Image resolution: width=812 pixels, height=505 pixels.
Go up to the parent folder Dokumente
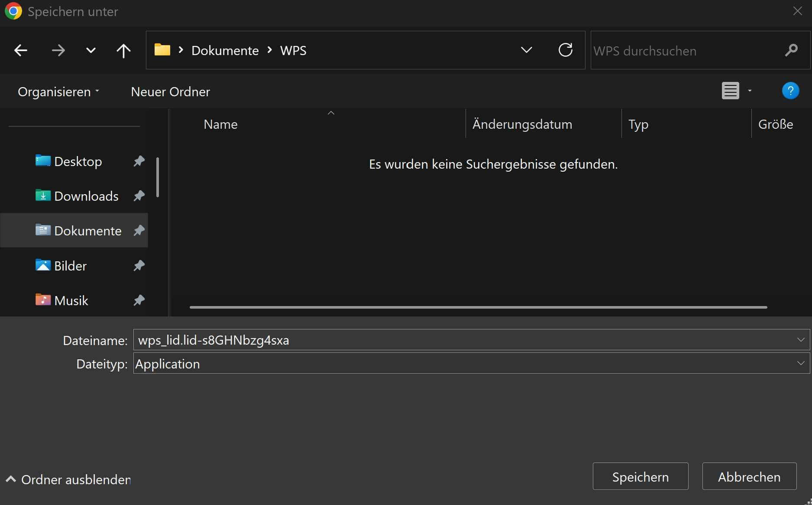pyautogui.click(x=123, y=50)
